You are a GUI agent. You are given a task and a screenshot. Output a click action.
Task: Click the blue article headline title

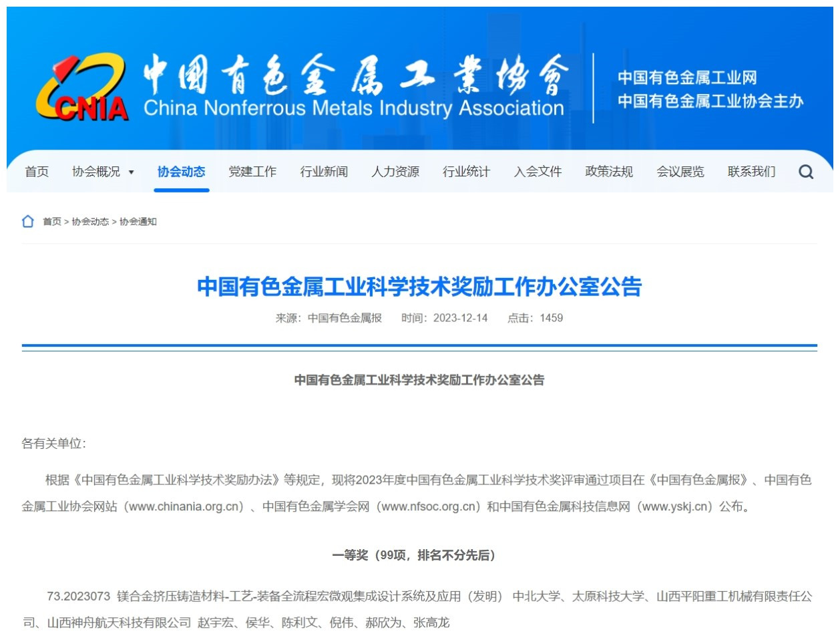click(x=419, y=287)
